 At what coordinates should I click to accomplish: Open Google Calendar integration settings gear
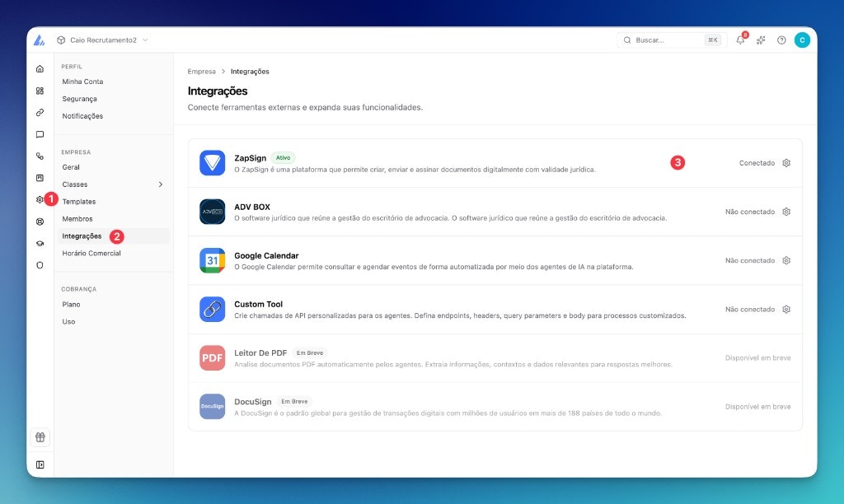[785, 260]
